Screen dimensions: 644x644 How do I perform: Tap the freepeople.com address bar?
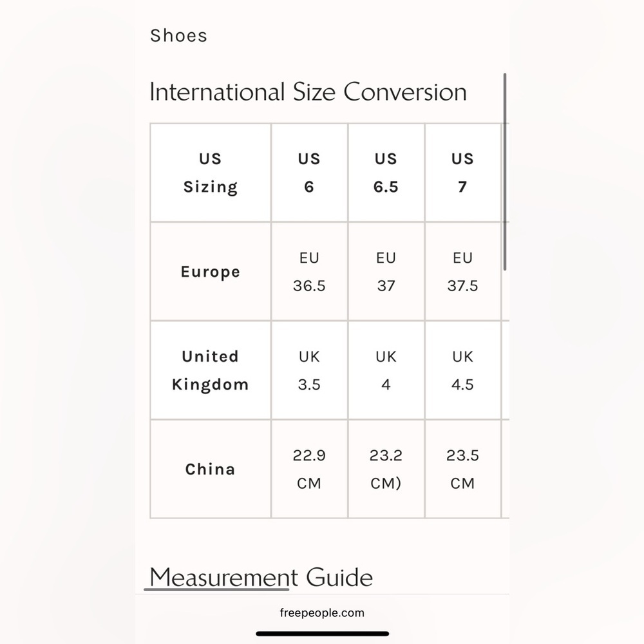(x=322, y=613)
